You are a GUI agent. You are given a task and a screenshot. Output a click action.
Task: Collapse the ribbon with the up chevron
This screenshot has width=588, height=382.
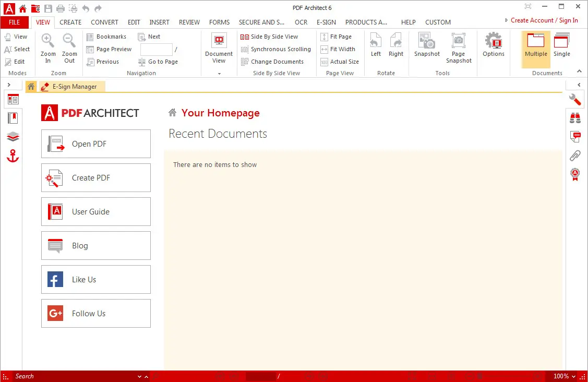tap(579, 71)
